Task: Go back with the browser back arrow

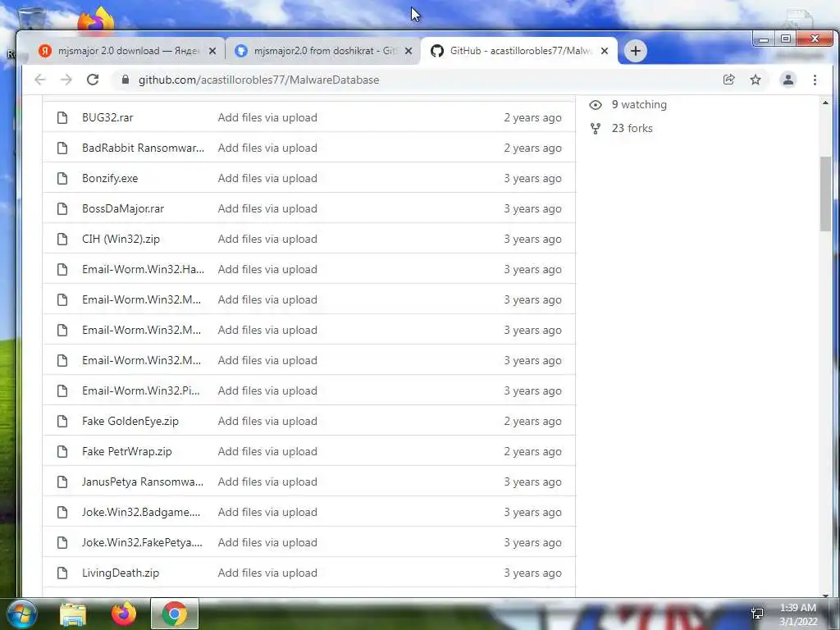Action: [x=40, y=80]
